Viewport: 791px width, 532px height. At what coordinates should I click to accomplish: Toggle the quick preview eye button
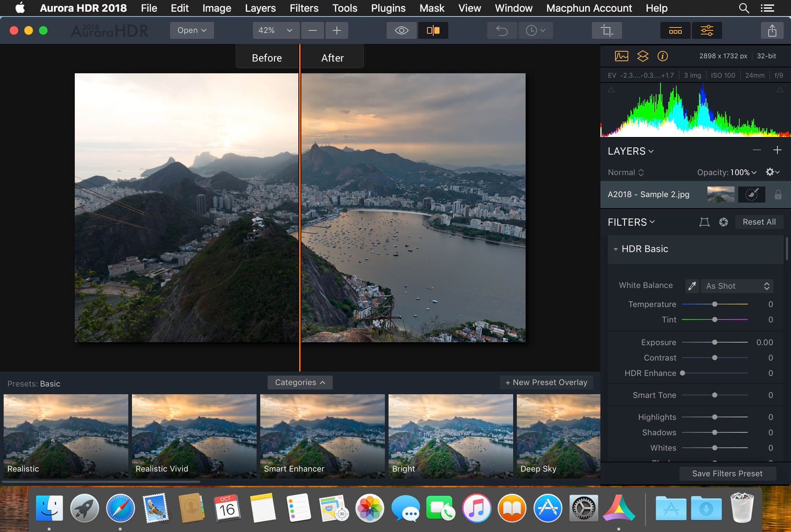401,30
